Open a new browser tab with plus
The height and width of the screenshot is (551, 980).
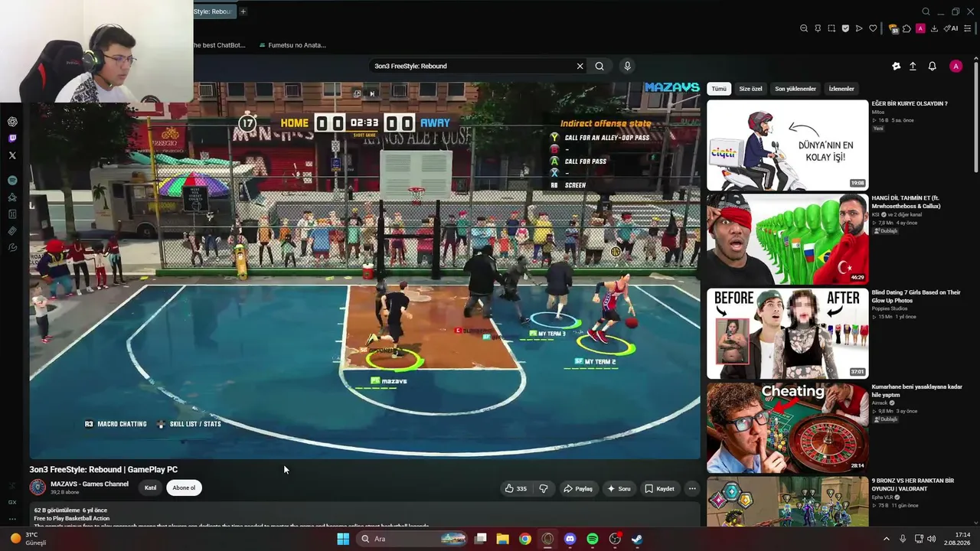coord(243,11)
